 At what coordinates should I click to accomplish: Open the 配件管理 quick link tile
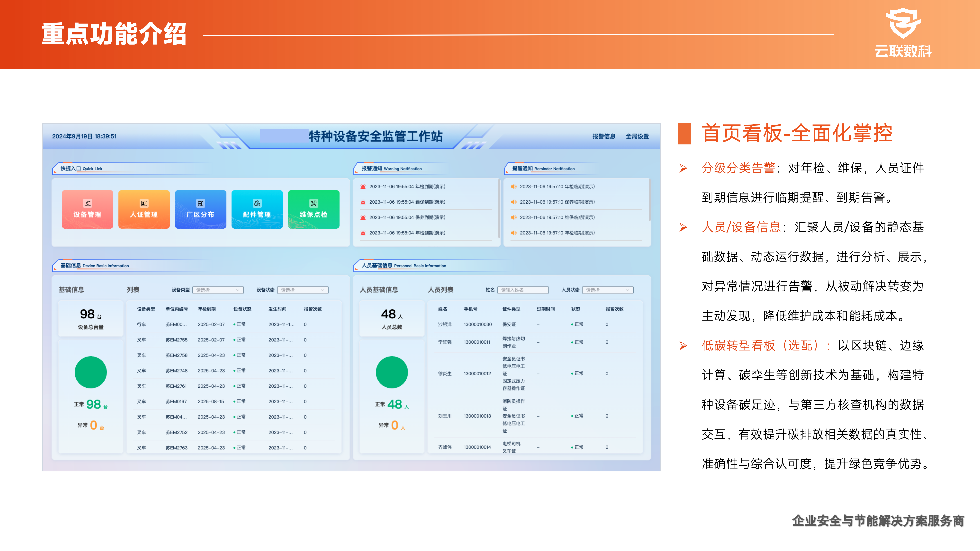click(257, 209)
